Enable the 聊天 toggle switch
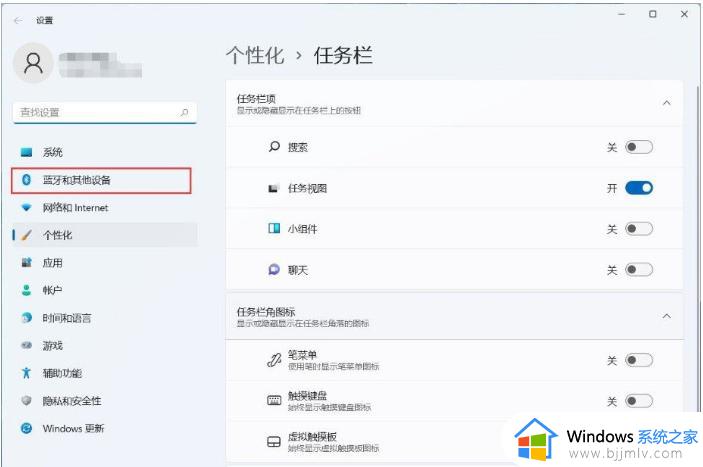The height and width of the screenshot is (467, 703). tap(639, 270)
